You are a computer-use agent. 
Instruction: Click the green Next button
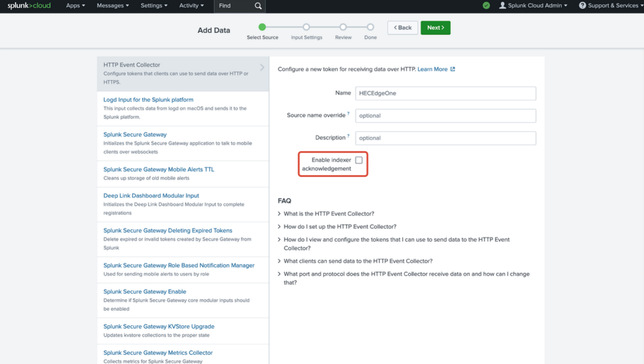[435, 28]
